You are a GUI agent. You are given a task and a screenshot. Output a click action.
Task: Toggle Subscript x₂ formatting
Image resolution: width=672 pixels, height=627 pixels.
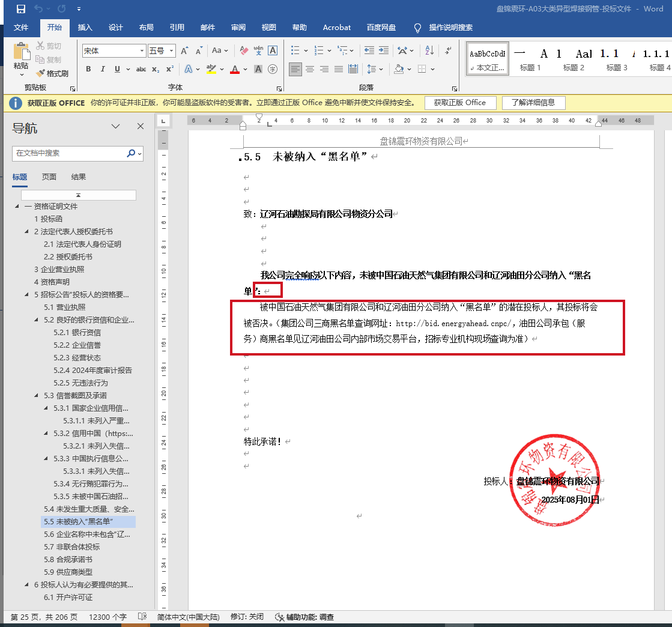coord(156,69)
